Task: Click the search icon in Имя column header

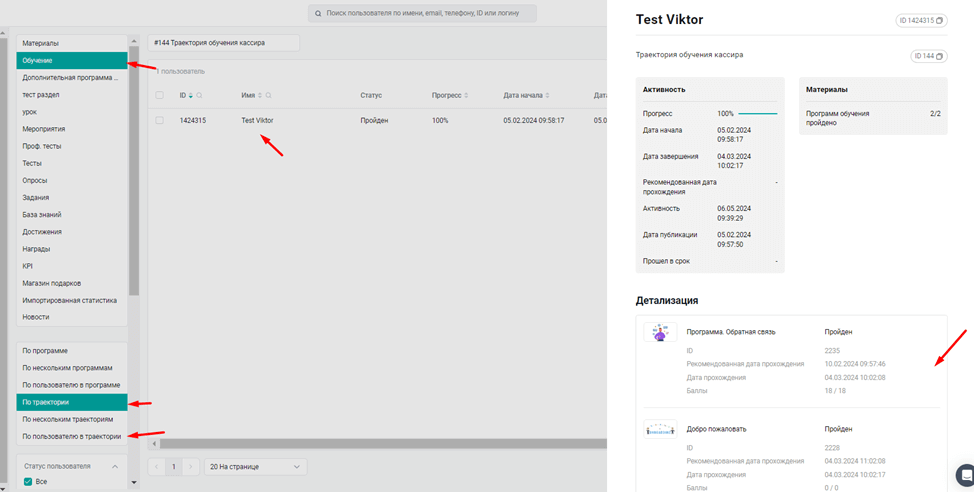Action: (269, 96)
